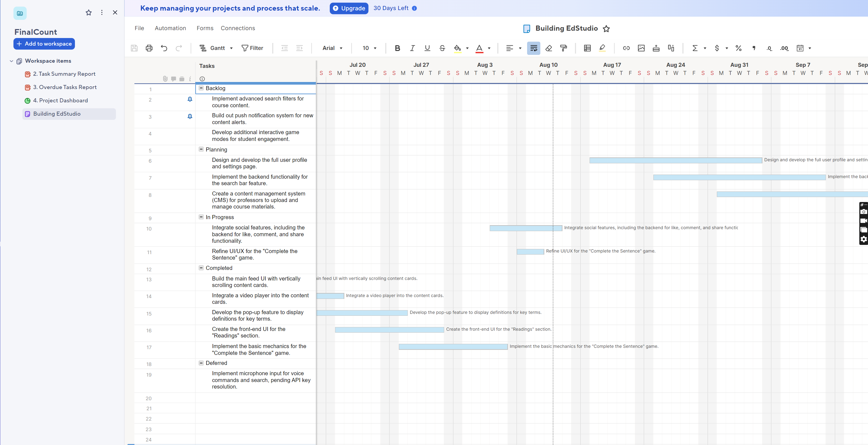Select the Format painter icon
The height and width of the screenshot is (445, 868).
coord(563,48)
